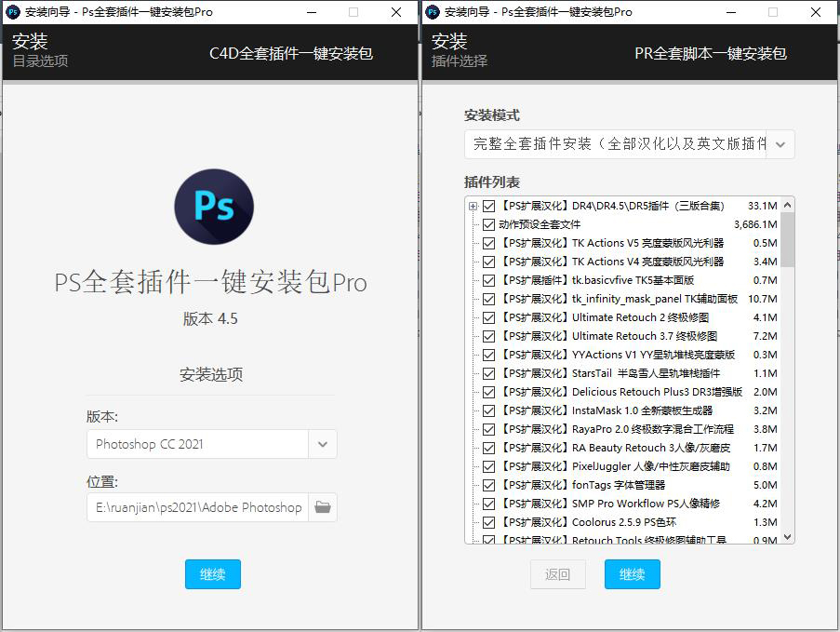Minimize the left installer window
This screenshot has width=840, height=632.
pyautogui.click(x=312, y=12)
